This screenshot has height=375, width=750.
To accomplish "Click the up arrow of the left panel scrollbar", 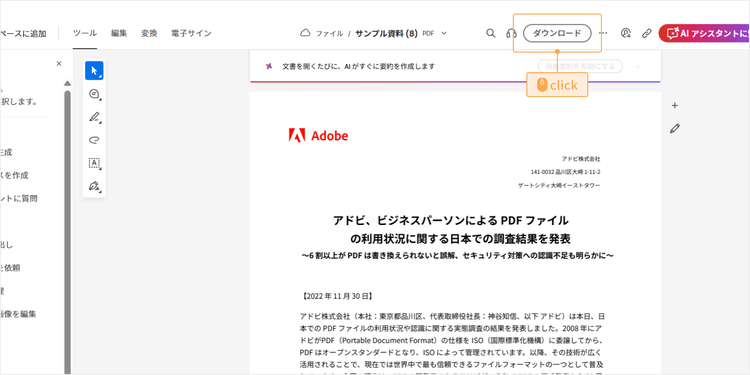I will pos(67,84).
